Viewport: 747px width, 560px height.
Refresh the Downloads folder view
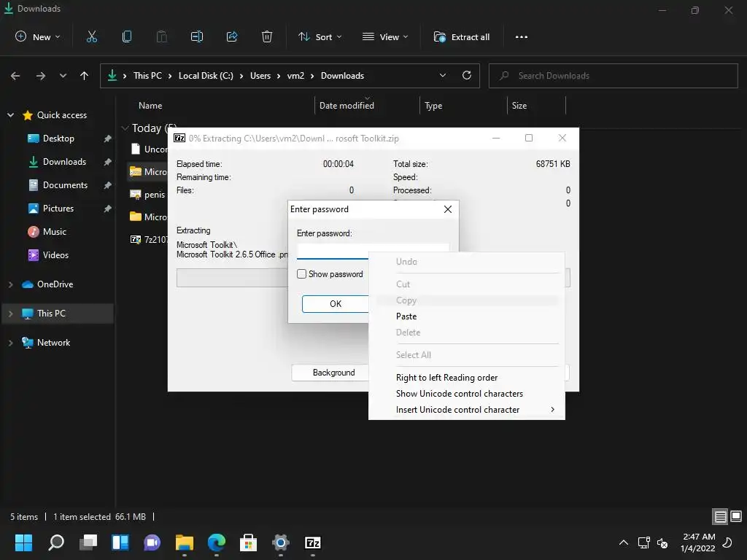point(467,75)
